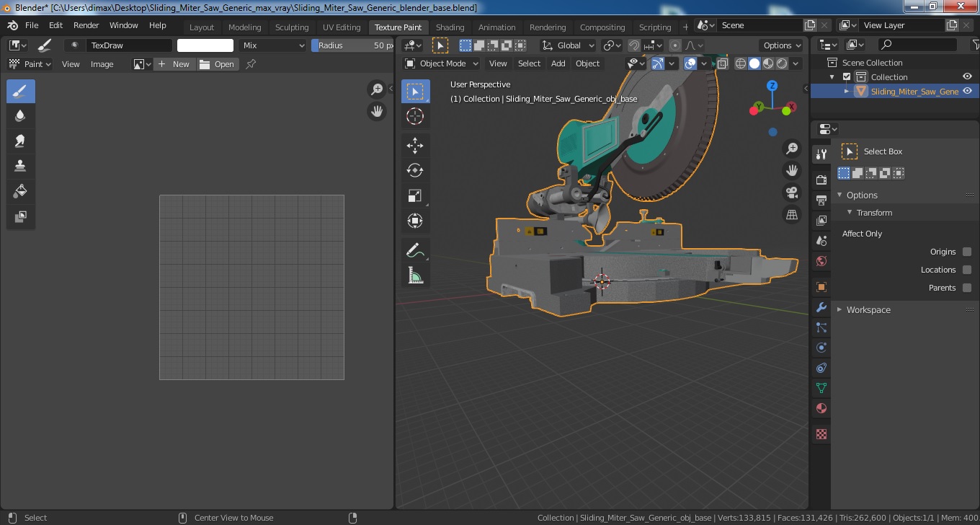This screenshot has width=980, height=525.
Task: Open the Modifiers wrench properties tab
Action: (821, 307)
